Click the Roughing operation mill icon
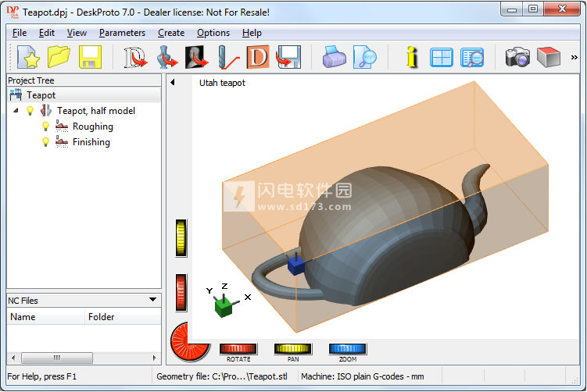Viewport: 587px width, 392px height. [62, 126]
